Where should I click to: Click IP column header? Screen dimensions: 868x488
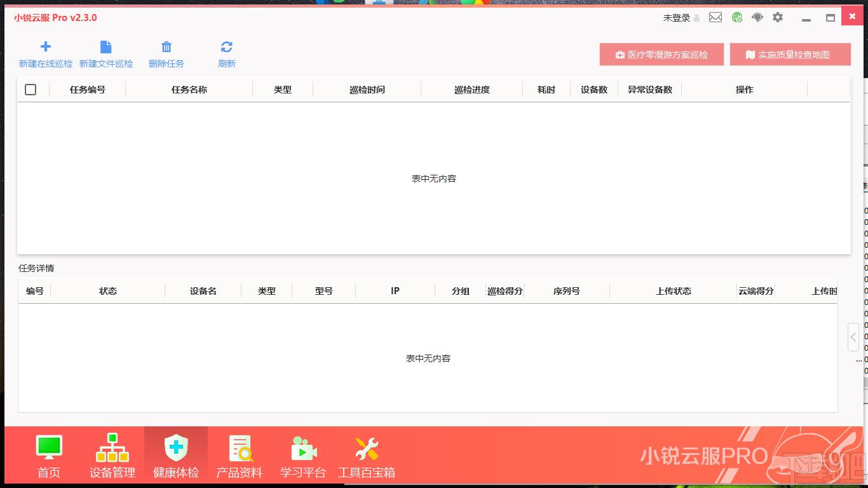[395, 291]
